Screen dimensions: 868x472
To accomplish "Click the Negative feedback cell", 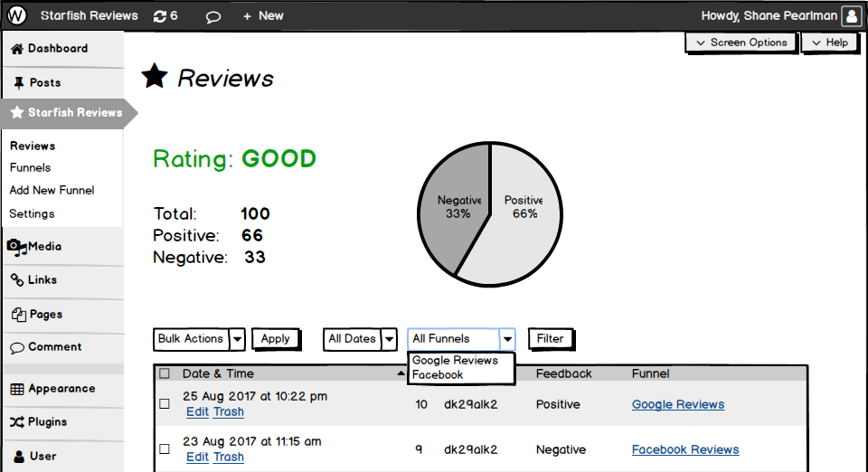I will tap(561, 450).
